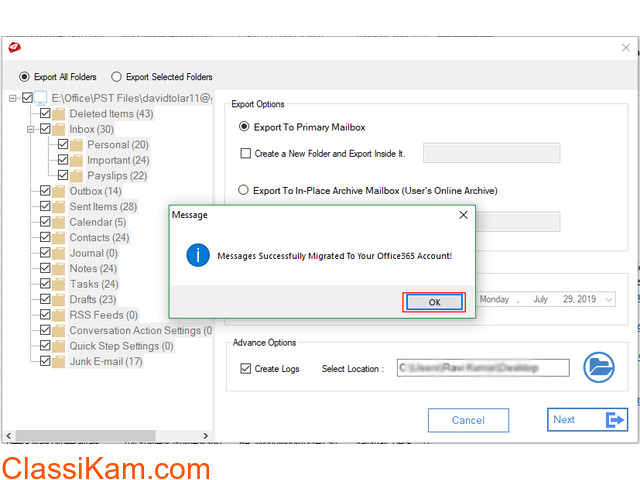Enable Create a New Folder checkbox
Image resolution: width=640 pixels, height=480 pixels.
[x=246, y=153]
